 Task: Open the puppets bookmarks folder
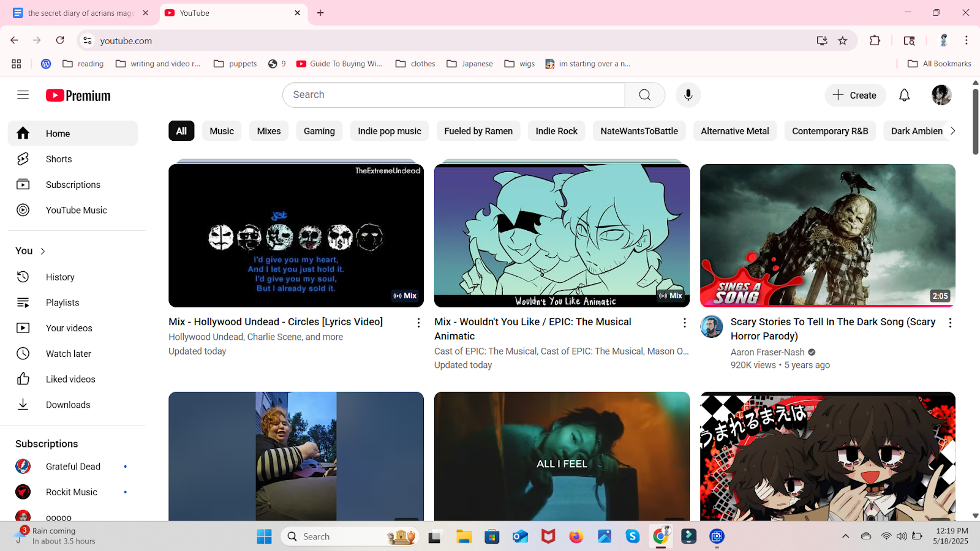tap(235, 64)
